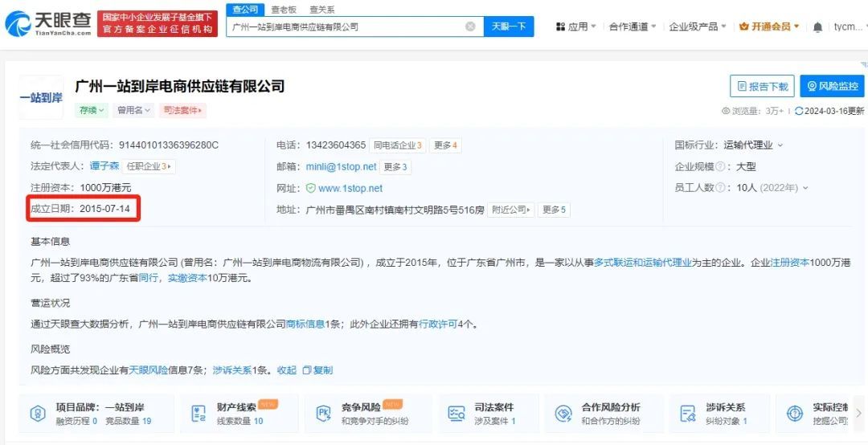
Task: Click 附近公司 nearby companies tag
Action: click(x=511, y=210)
